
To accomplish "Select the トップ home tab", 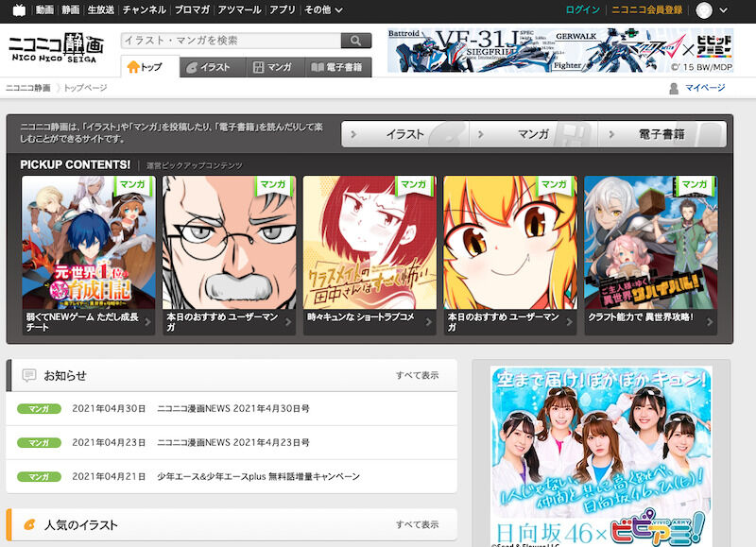I will (150, 67).
